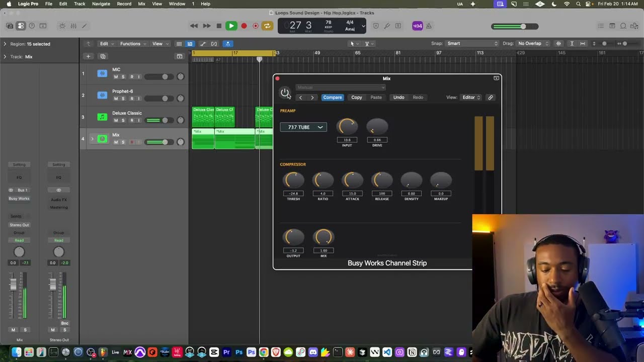This screenshot has width=644, height=362.
Task: Click the Rewind transport button
Action: [x=194, y=26]
